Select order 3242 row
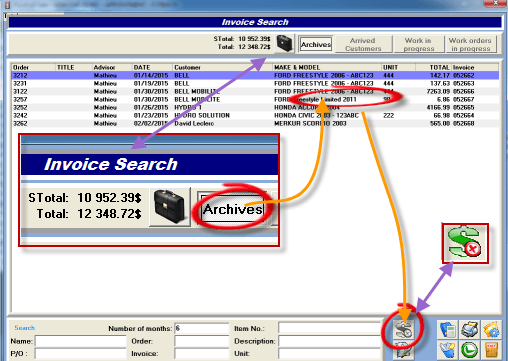The image size is (508, 361). [255, 115]
